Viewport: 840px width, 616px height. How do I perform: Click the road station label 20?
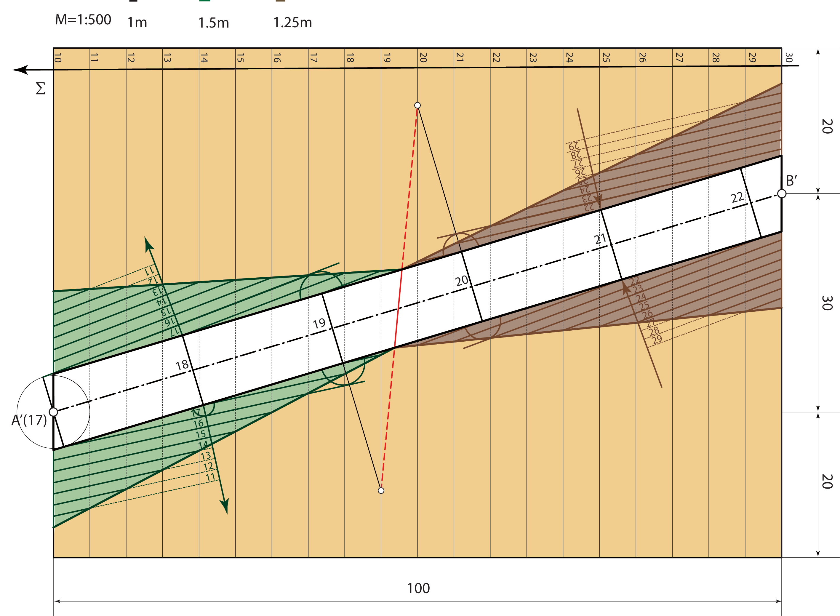[462, 281]
